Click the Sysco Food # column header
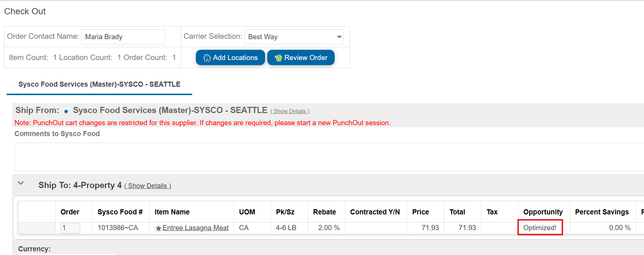Image resolution: width=644 pixels, height=255 pixels. [120, 212]
